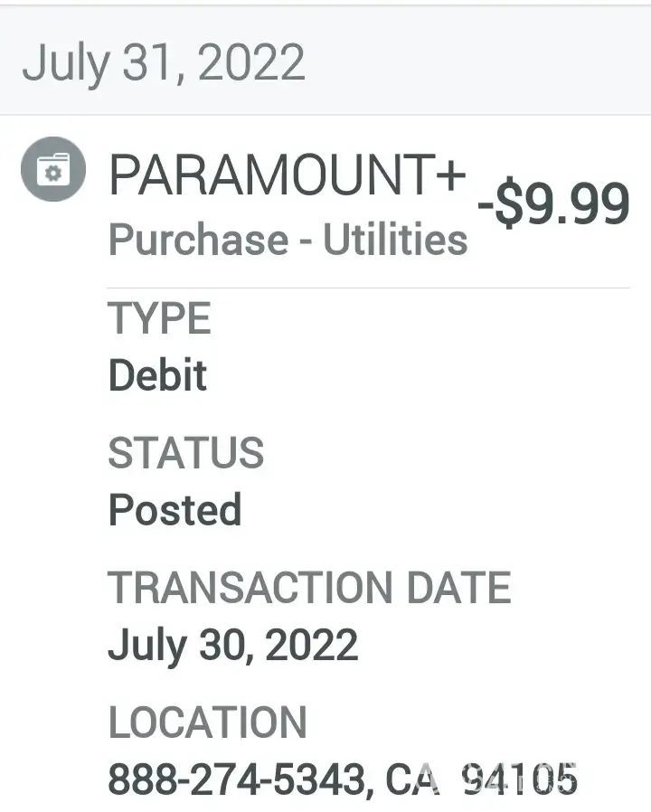Select the Posted status value
Viewport: 651px width, 812px height.
[175, 510]
